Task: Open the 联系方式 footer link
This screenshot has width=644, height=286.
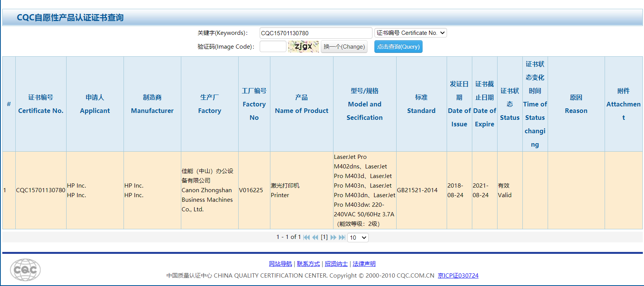Action: (308, 264)
